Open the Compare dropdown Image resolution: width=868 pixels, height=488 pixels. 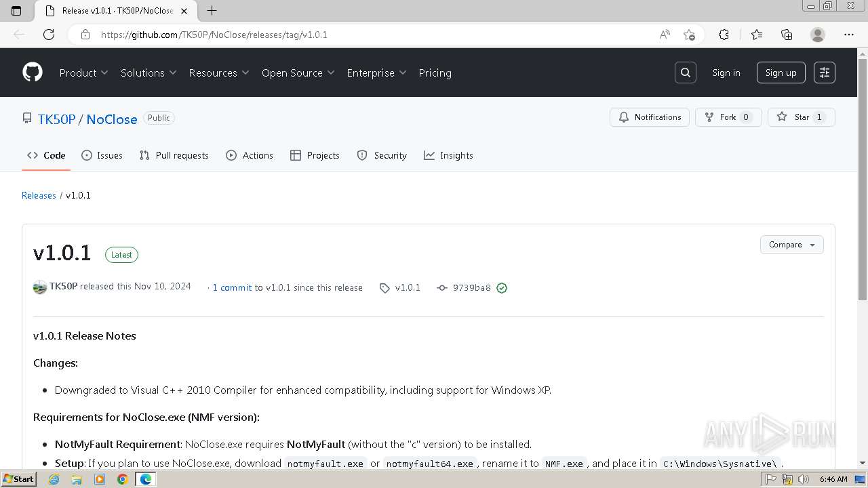[791, 245]
